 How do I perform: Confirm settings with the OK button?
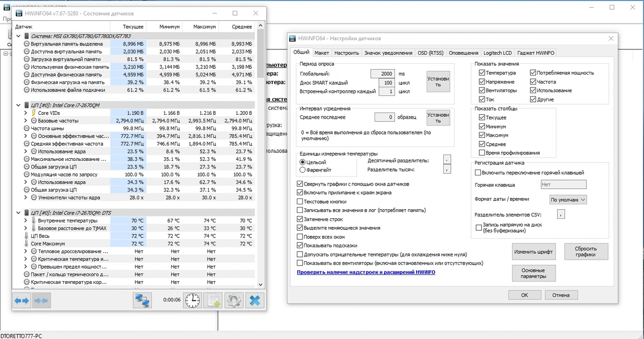click(524, 295)
